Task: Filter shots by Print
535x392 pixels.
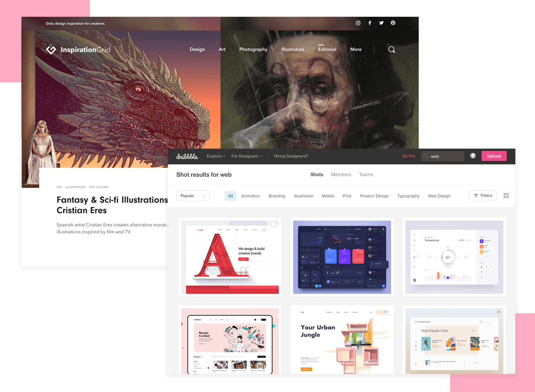Action: 347,196
